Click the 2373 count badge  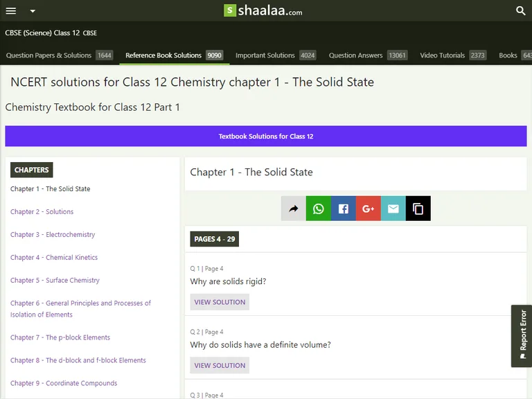(478, 55)
